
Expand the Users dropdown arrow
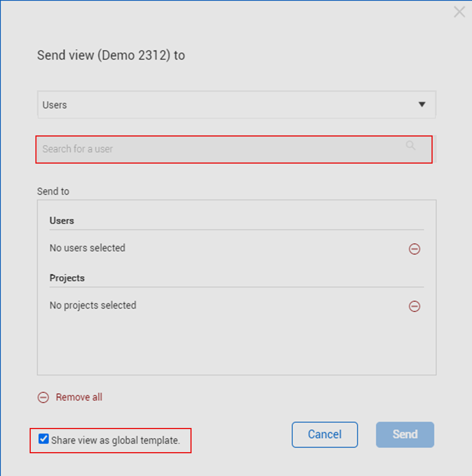422,104
